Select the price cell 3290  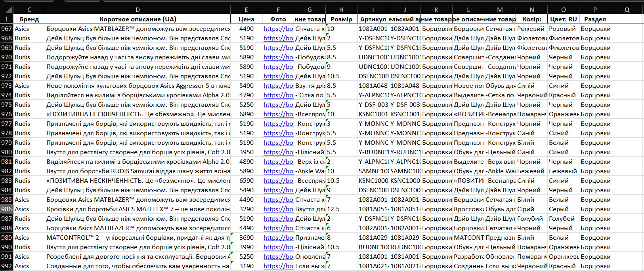point(246,209)
